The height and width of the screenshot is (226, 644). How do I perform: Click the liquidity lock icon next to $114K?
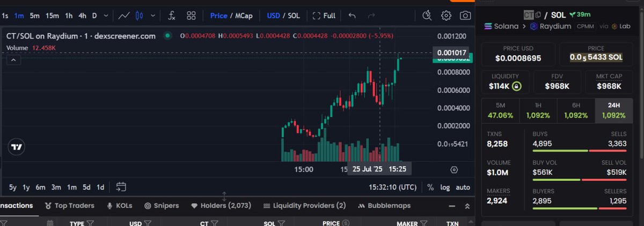[516, 86]
